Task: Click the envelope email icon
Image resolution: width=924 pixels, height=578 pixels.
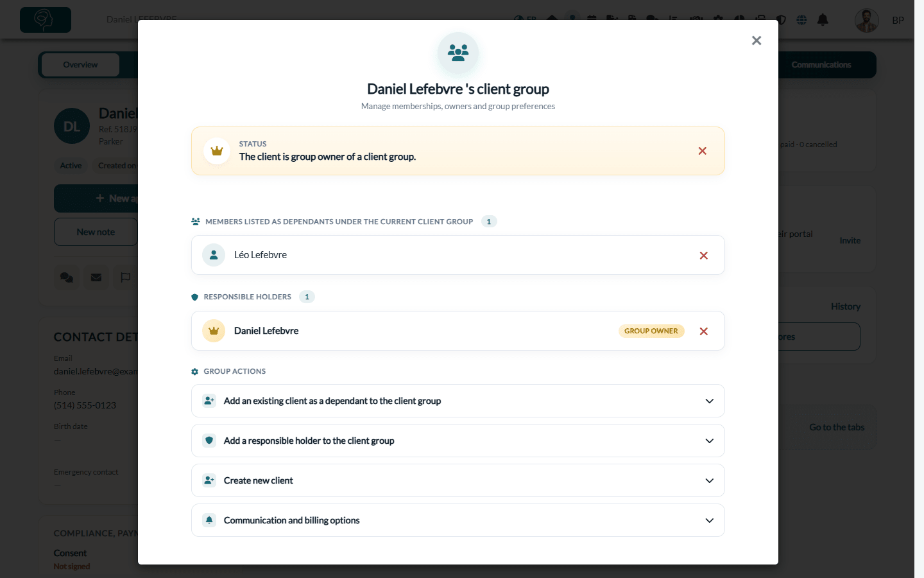Action: point(96,277)
